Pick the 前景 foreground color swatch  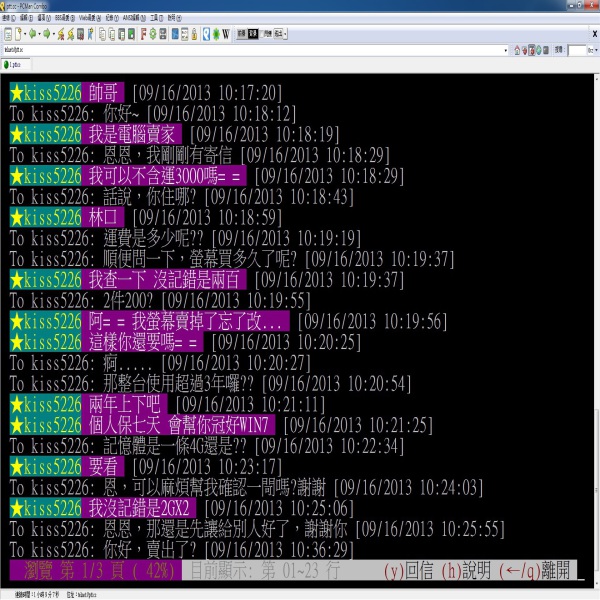point(241,34)
